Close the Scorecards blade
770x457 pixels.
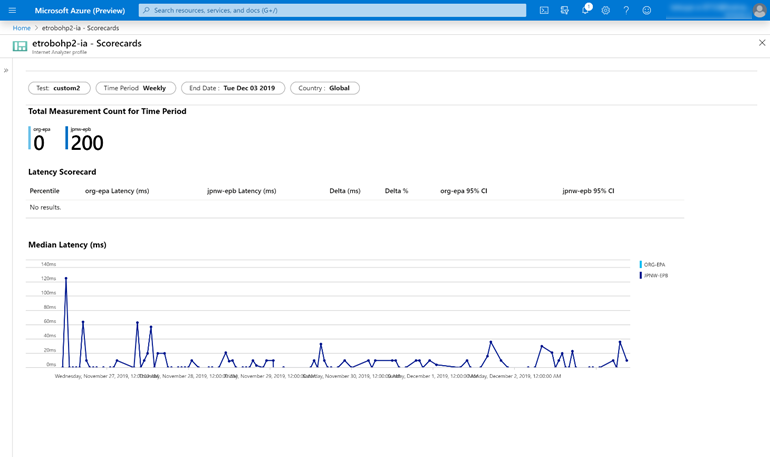[x=762, y=43]
